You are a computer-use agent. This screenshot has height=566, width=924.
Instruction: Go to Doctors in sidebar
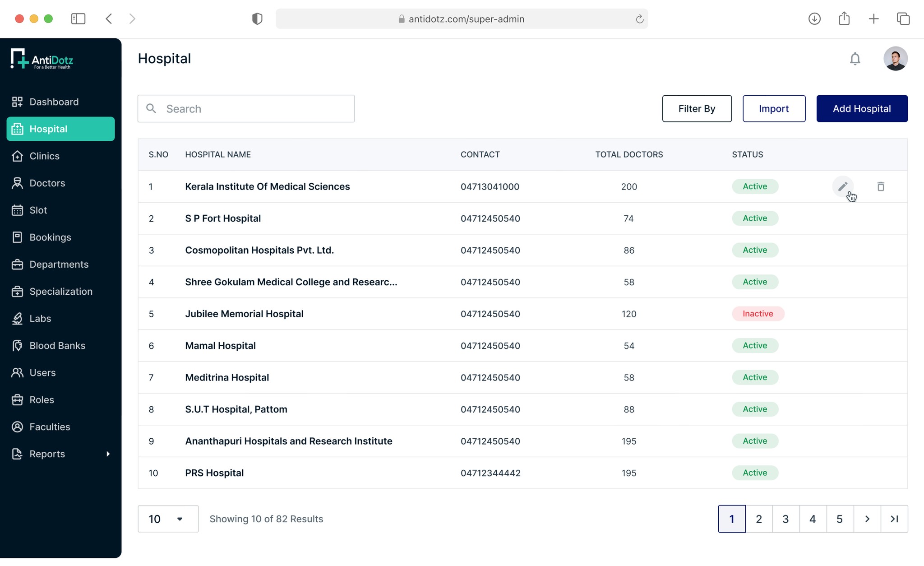point(47,183)
